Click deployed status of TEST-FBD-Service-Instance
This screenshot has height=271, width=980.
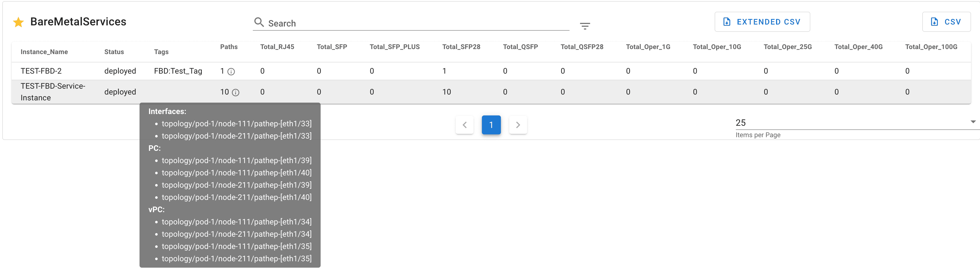pyautogui.click(x=120, y=92)
